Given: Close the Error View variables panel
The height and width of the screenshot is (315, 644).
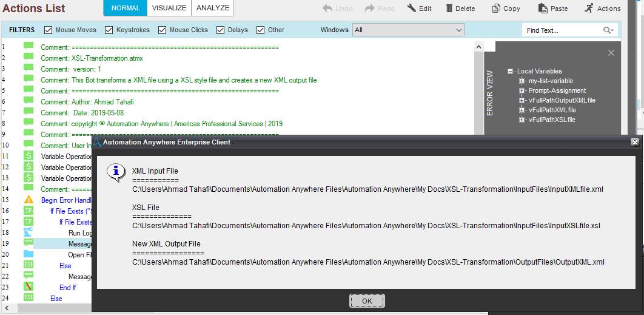Looking at the screenshot, I should (611, 53).
